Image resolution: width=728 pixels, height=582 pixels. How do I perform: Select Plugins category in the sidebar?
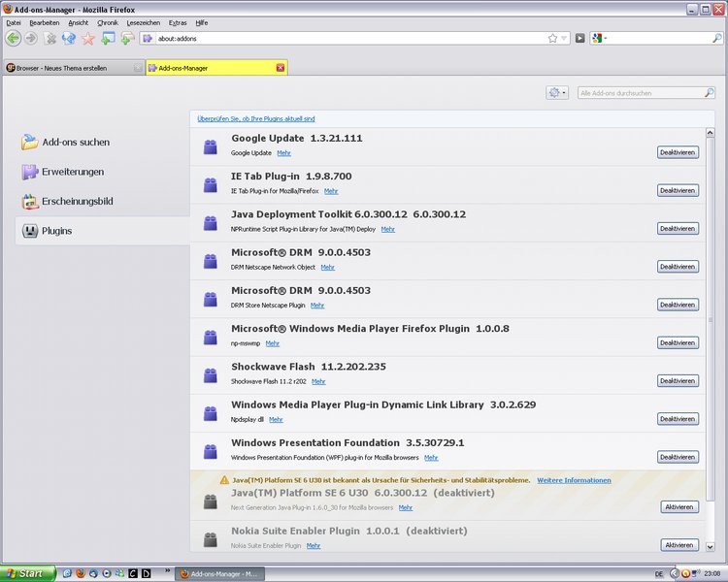[x=103, y=231]
